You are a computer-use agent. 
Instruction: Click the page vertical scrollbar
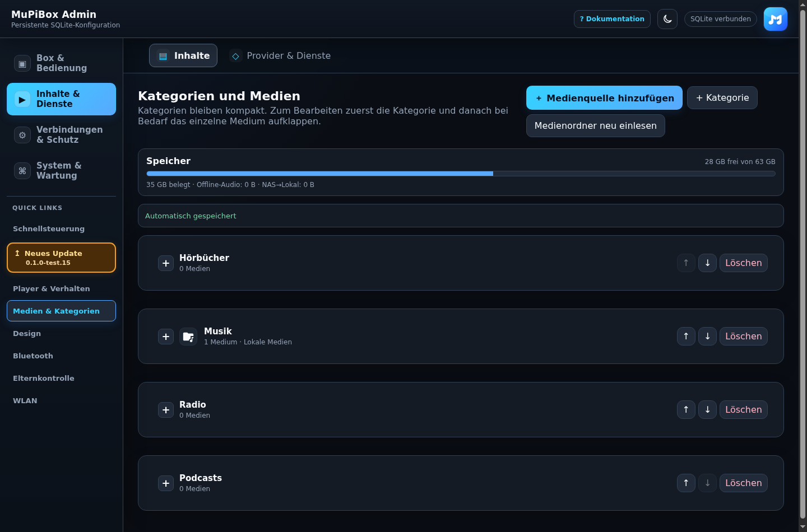803,263
